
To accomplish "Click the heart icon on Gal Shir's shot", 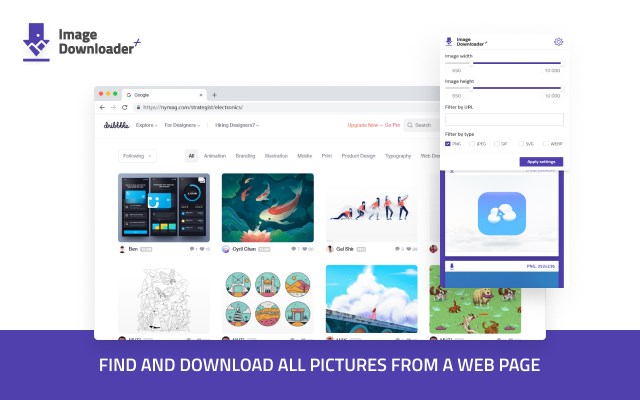I will 409,249.
